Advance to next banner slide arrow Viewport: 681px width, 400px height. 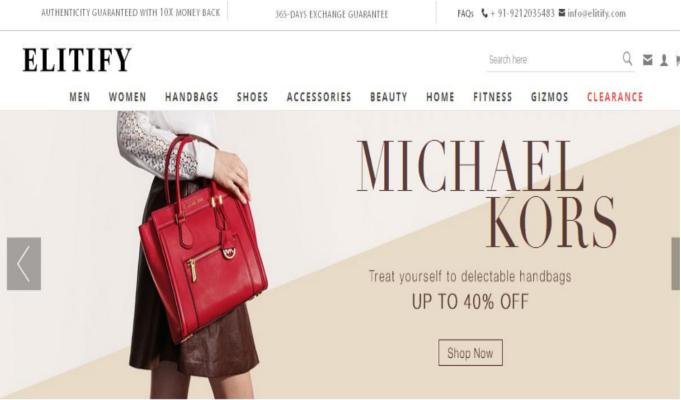tap(676, 264)
